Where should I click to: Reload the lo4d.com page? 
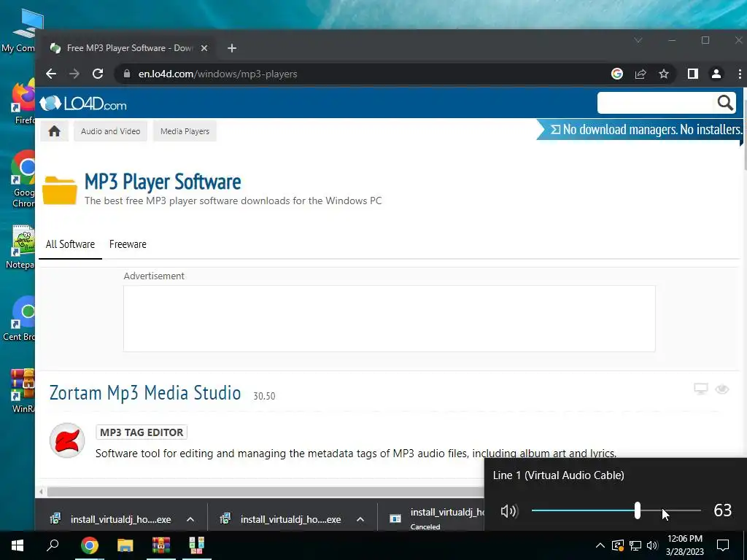(98, 74)
